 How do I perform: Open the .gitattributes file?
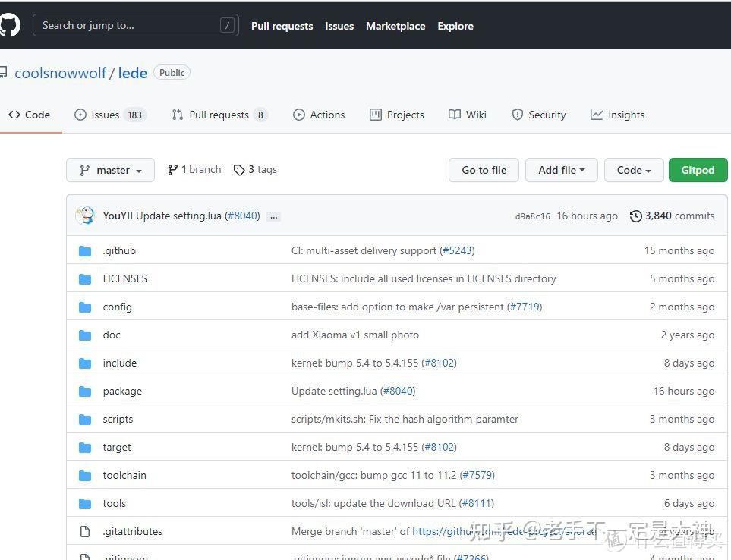(132, 532)
